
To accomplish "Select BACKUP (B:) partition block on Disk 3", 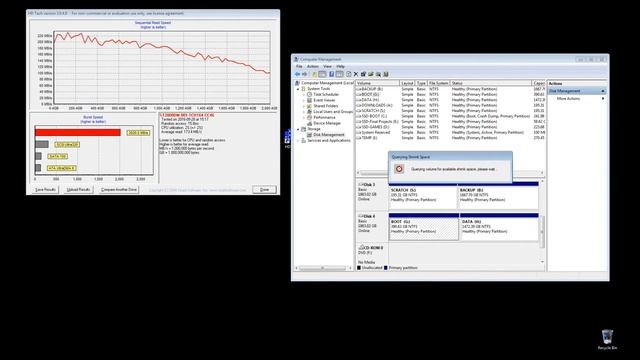I will [x=498, y=197].
